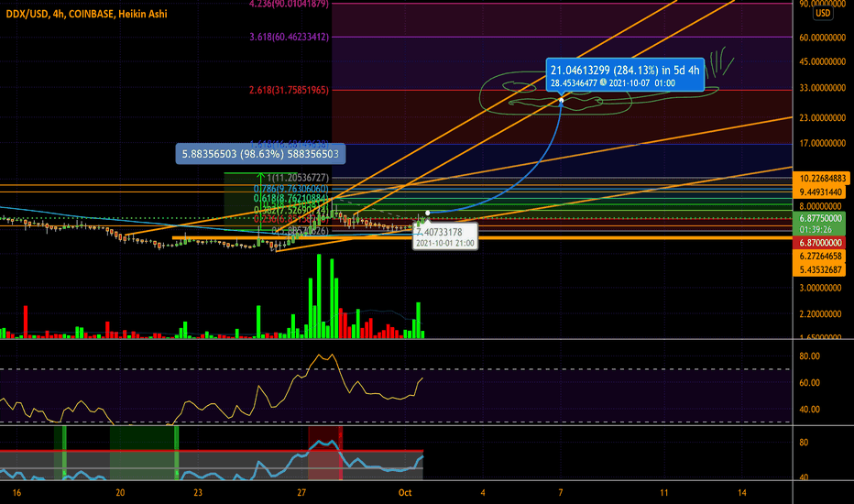Select the 1(11.20536727) Fibonacci level label
Viewport: 854px width, 504px height.
pyautogui.click(x=298, y=178)
